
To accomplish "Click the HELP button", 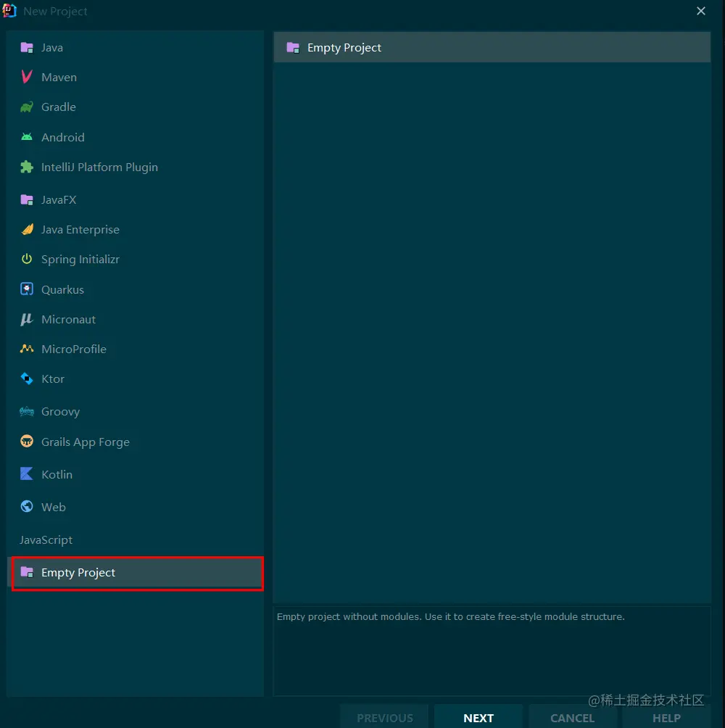I will pos(666,718).
